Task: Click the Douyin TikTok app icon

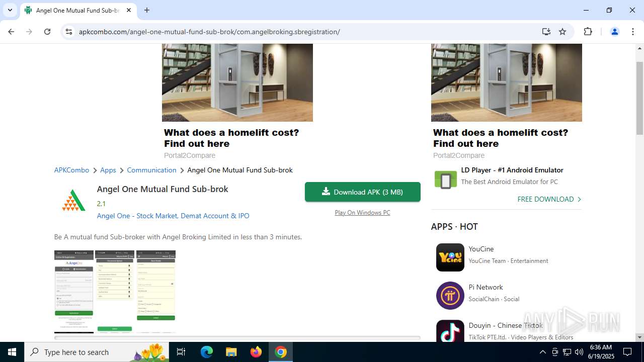Action: [450, 331]
